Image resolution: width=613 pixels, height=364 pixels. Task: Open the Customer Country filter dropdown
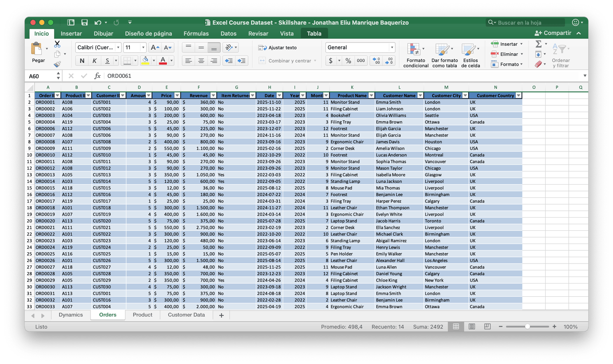[518, 96]
